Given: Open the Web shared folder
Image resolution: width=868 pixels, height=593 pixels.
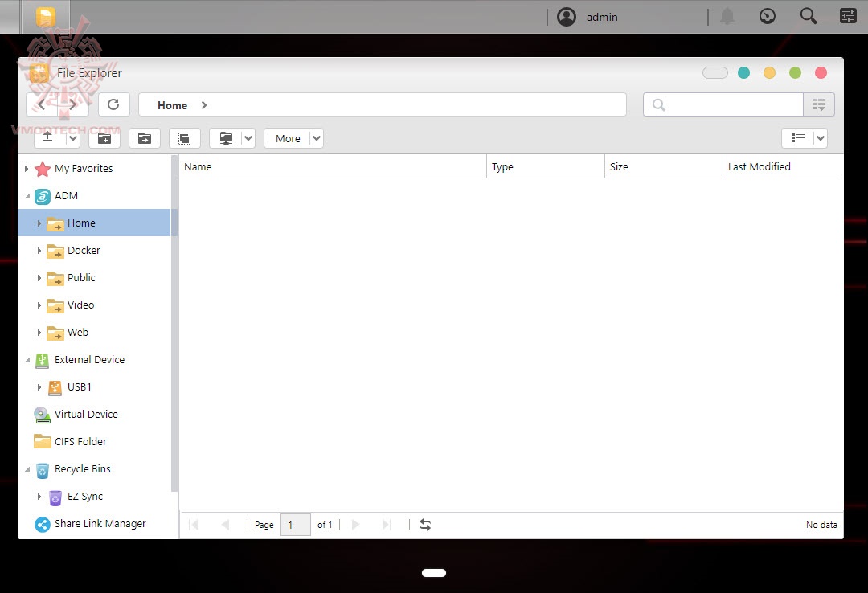Looking at the screenshot, I should click(78, 332).
